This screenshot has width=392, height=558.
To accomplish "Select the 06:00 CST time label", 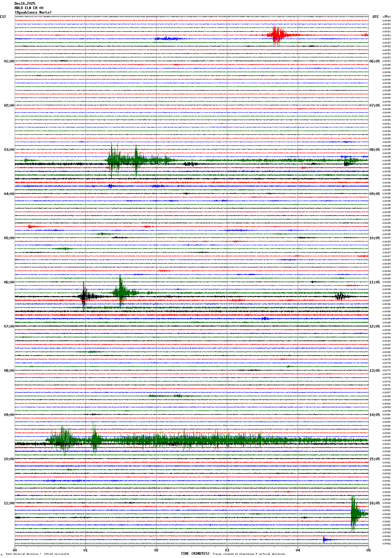I will tap(9, 282).
